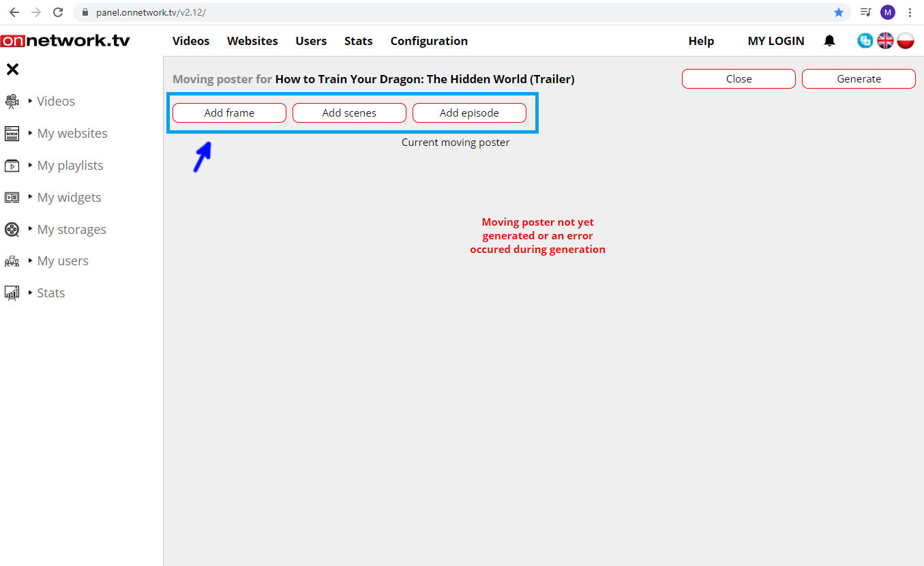Click the Generate button
The height and width of the screenshot is (566, 924).
click(x=859, y=79)
